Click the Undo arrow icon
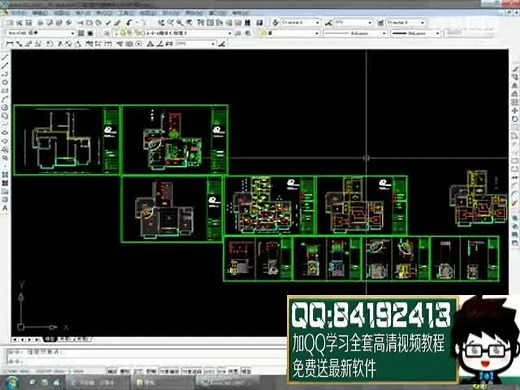Screen dimensions: 520x390 (x=130, y=22)
